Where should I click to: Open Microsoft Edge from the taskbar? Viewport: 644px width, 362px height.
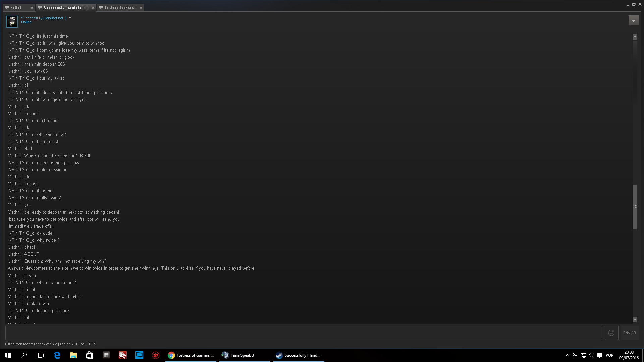coord(57,355)
